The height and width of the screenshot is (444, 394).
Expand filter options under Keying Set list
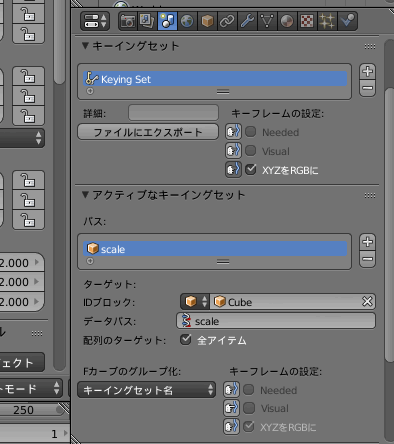click(x=90, y=91)
